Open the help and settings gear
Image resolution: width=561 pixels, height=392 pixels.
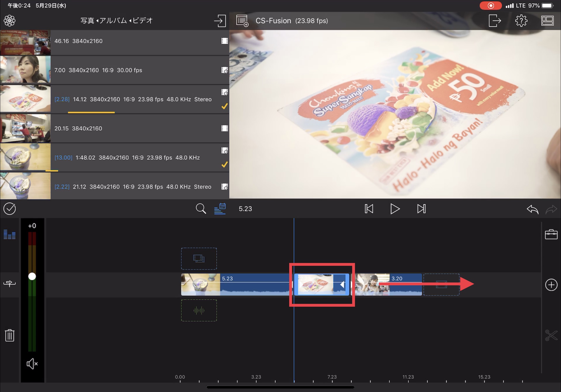click(521, 20)
